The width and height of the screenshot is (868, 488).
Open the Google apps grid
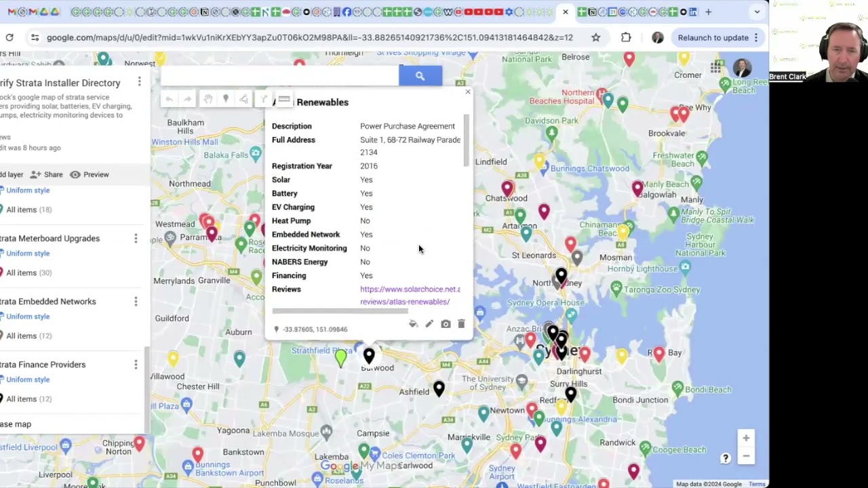point(715,68)
